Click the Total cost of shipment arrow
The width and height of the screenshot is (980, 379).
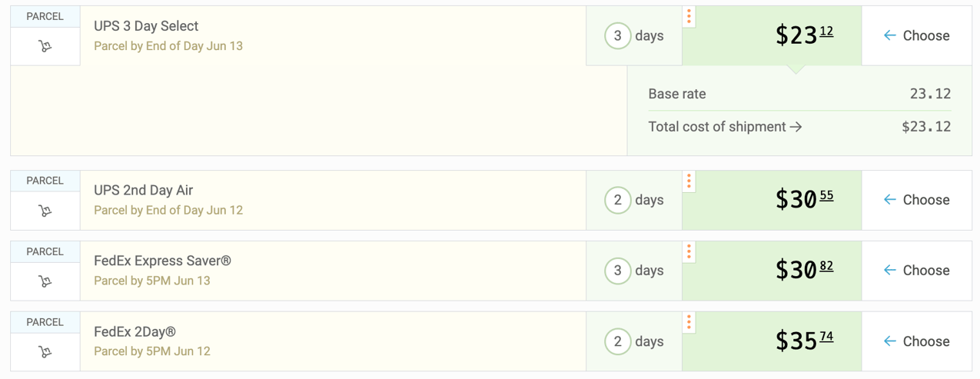click(x=796, y=127)
